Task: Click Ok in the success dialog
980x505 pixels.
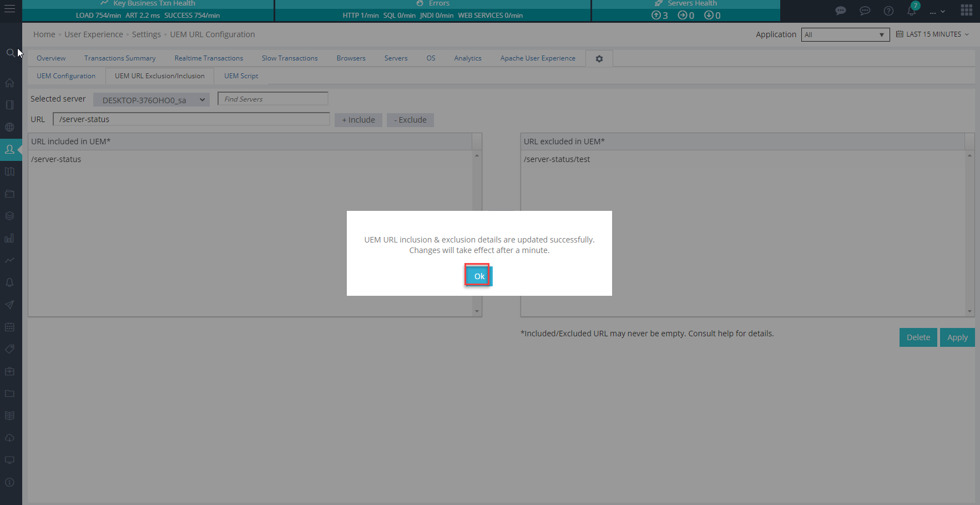Action: (479, 276)
